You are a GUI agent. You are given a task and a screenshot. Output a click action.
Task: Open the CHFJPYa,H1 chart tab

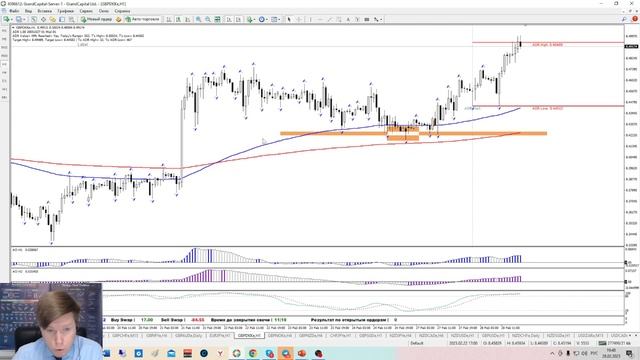tap(340, 336)
